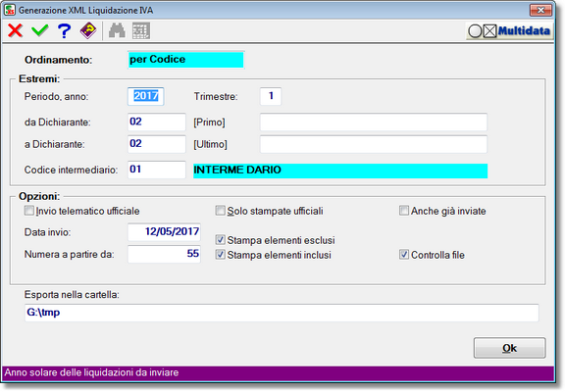This screenshot has width=565, height=392.
Task: Click the binoculars search icon
Action: coord(117,31)
